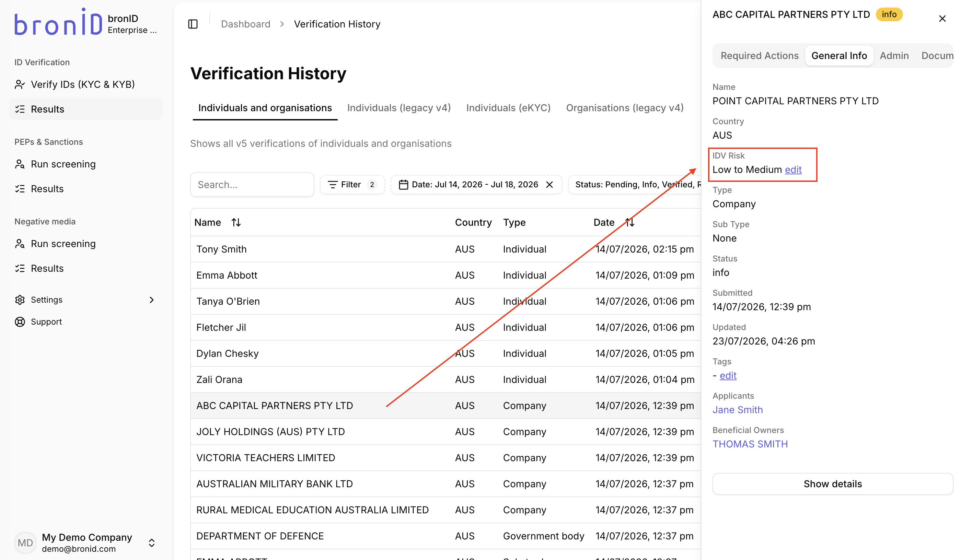
Task: Click the Negative media Run screening icon
Action: pyautogui.click(x=20, y=244)
